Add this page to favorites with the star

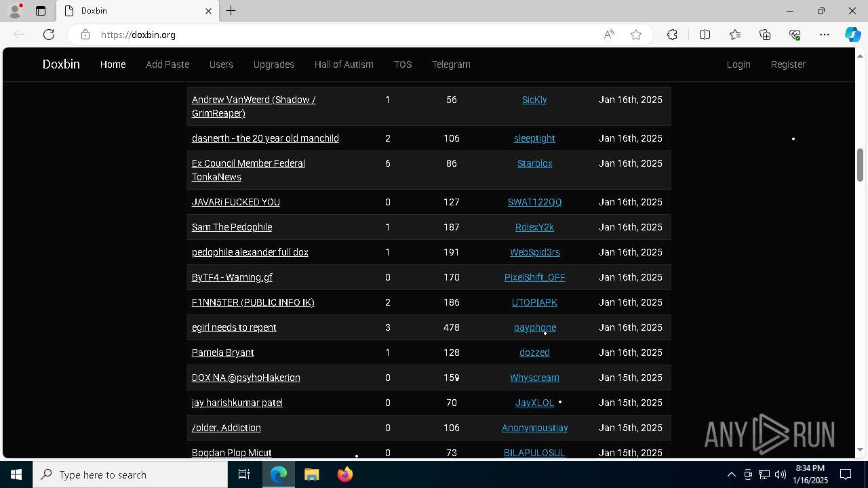[636, 35]
